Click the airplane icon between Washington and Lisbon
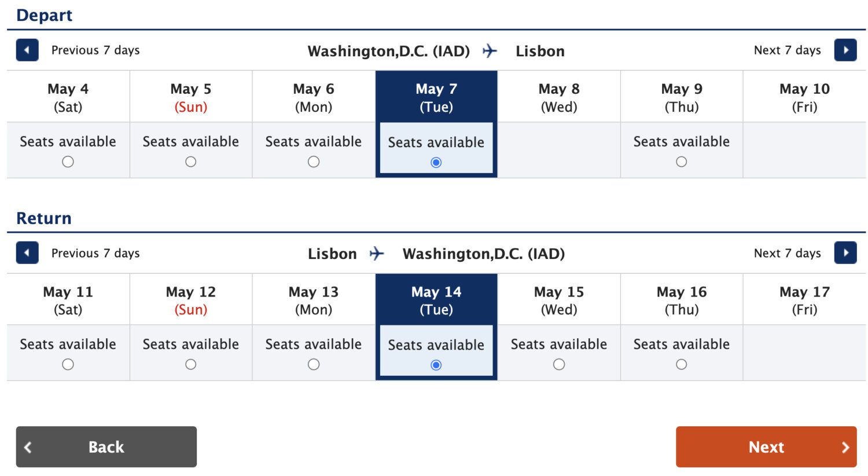 pyautogui.click(x=490, y=51)
